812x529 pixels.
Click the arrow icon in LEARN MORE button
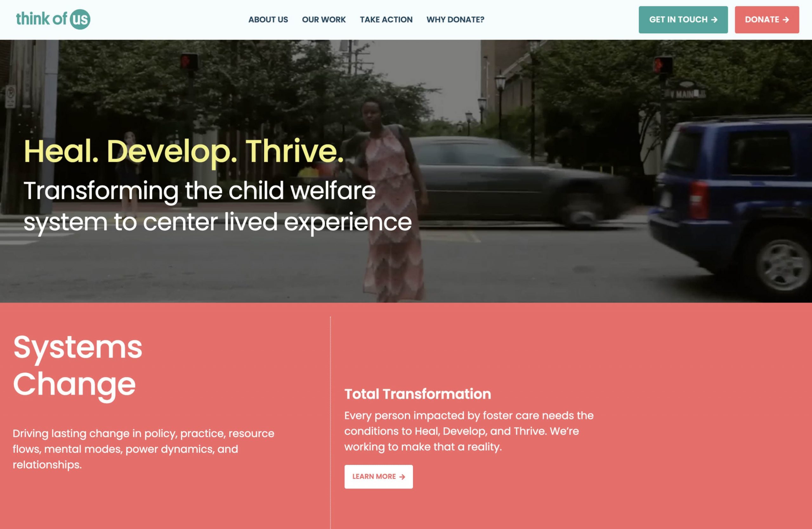coord(403,476)
